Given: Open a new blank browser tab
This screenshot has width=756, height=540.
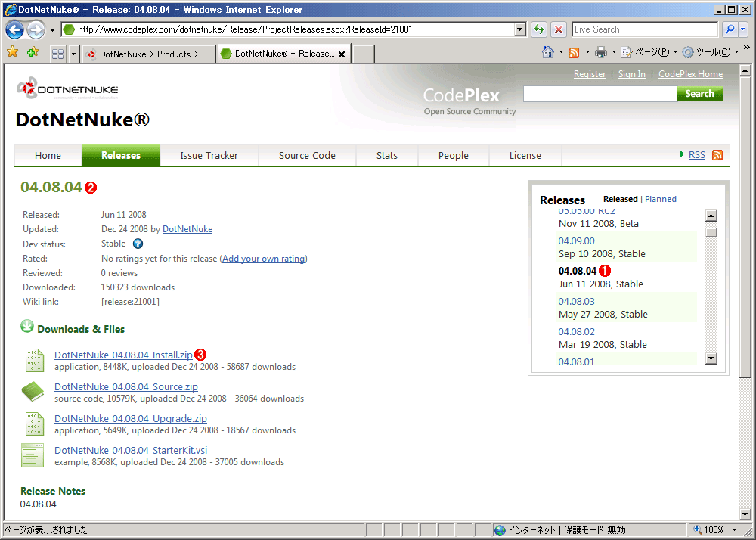Looking at the screenshot, I should 364,54.
